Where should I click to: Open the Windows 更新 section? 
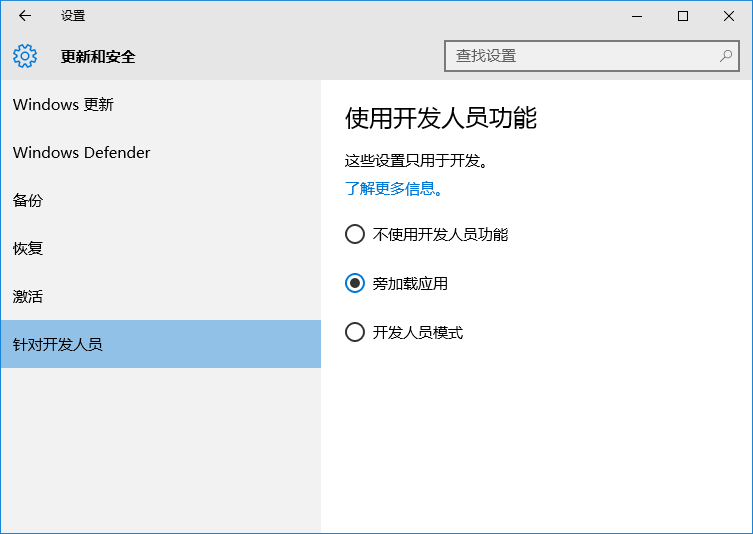point(160,104)
